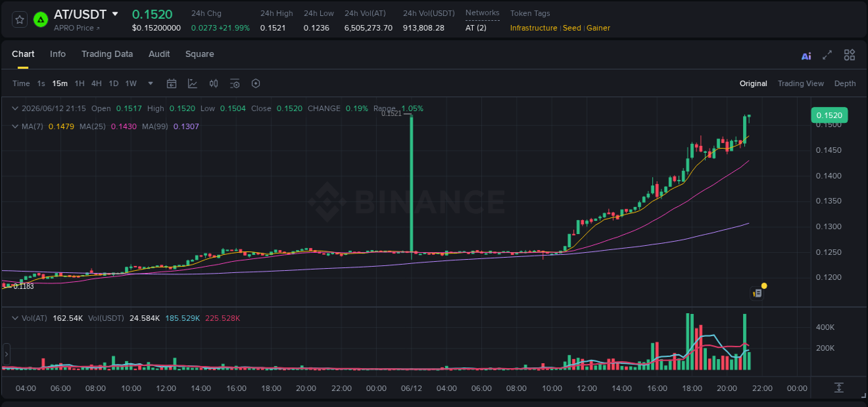Click the Vol(USDT) 24.584K label
The height and width of the screenshot is (407, 868).
144,318
